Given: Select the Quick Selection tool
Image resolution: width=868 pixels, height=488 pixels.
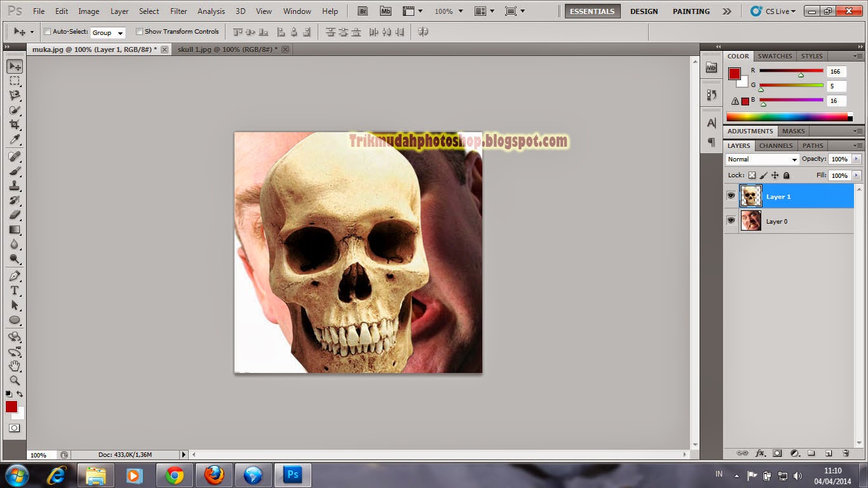Looking at the screenshot, I should tap(15, 110).
